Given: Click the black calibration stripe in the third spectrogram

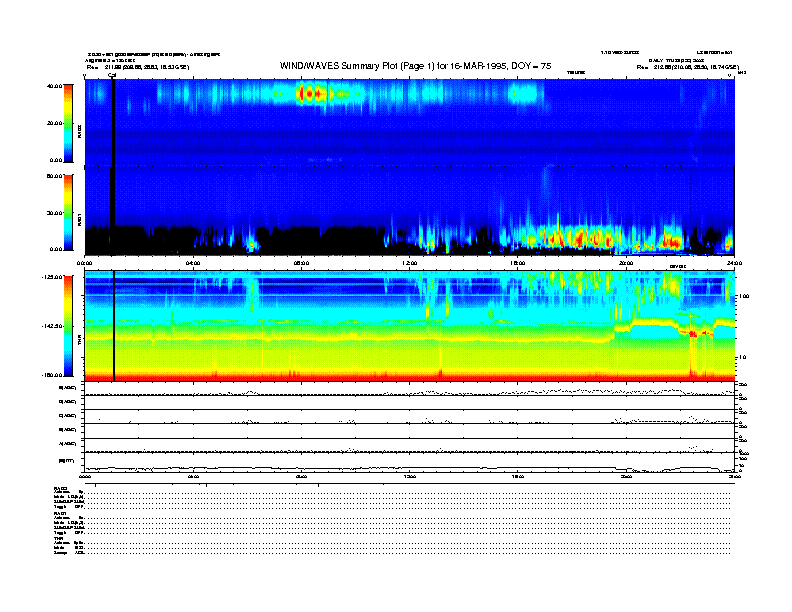Looking at the screenshot, I should point(114,326).
